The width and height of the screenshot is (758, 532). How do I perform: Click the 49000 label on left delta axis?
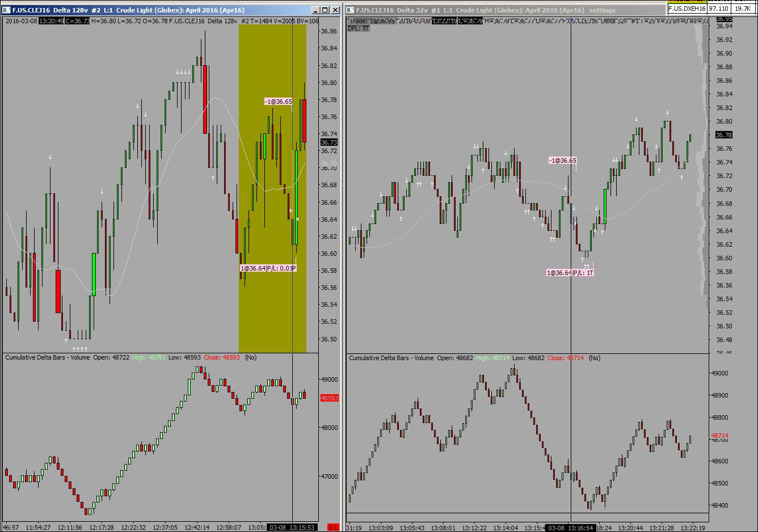331,379
